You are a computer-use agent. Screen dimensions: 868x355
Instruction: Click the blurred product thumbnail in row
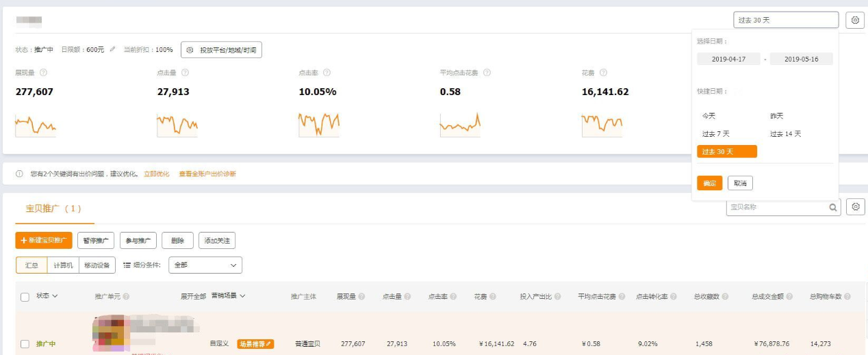[x=112, y=333]
